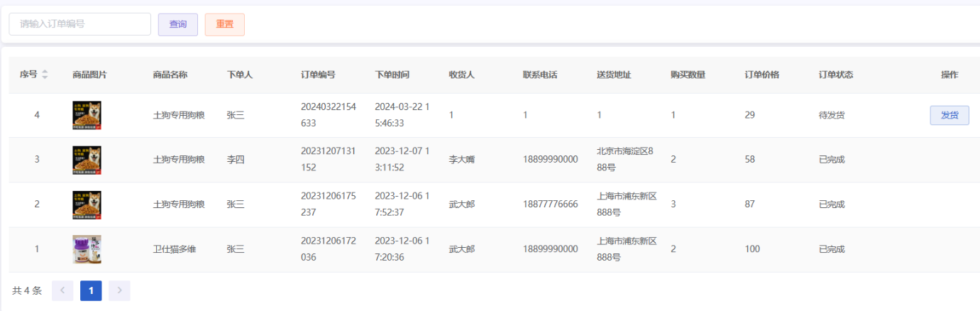980x311 pixels.
Task: Open the 卫仕猫多维 product image
Action: click(87, 249)
